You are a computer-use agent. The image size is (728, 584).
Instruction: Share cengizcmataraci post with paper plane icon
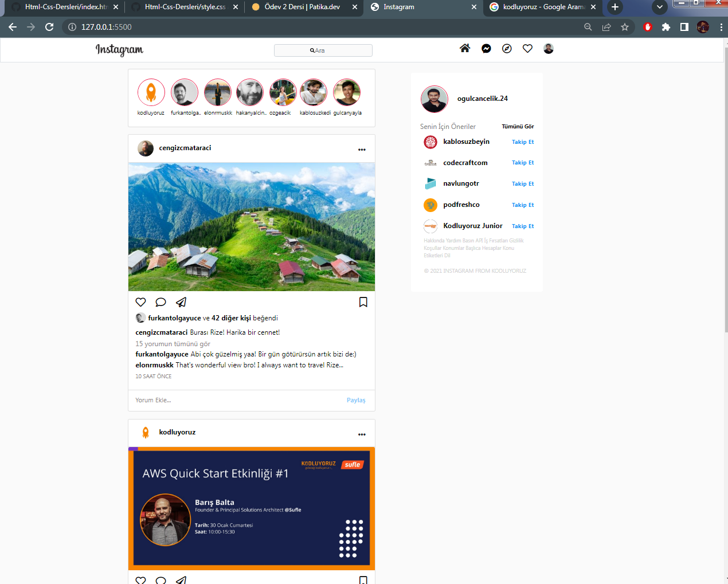coord(181,302)
